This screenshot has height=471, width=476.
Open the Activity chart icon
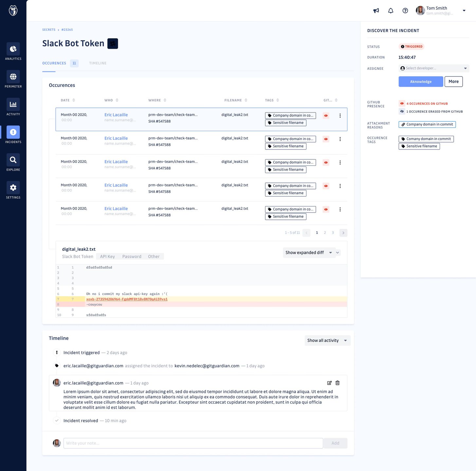[x=13, y=105]
